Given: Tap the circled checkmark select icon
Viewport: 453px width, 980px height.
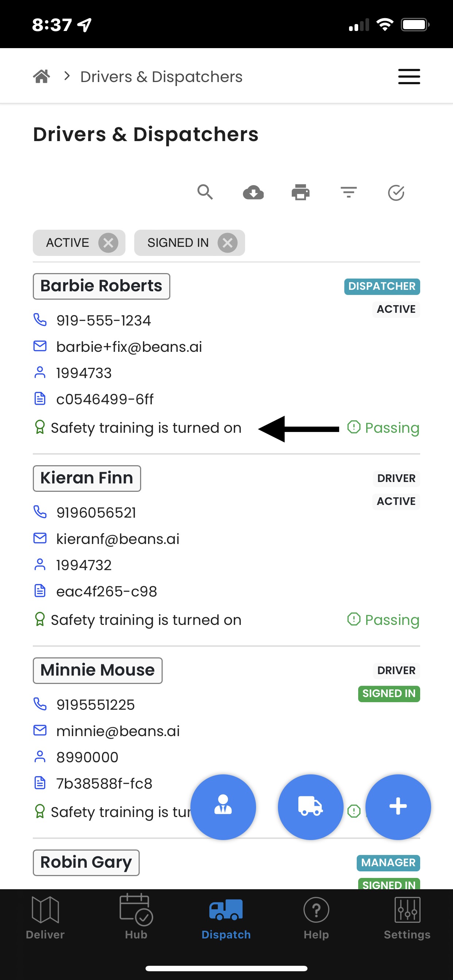Looking at the screenshot, I should [x=396, y=193].
